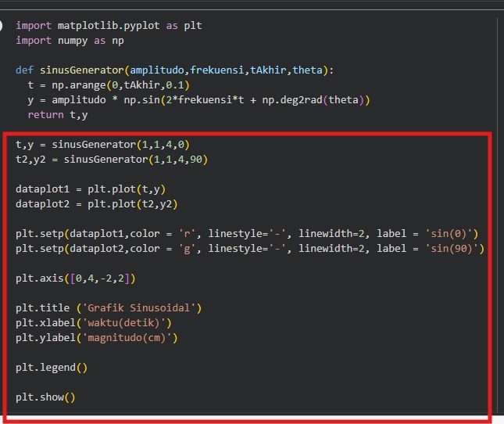Click the 'frekuensi' parameter in the def signature
This screenshot has height=424, width=504.
pyautogui.click(x=217, y=70)
